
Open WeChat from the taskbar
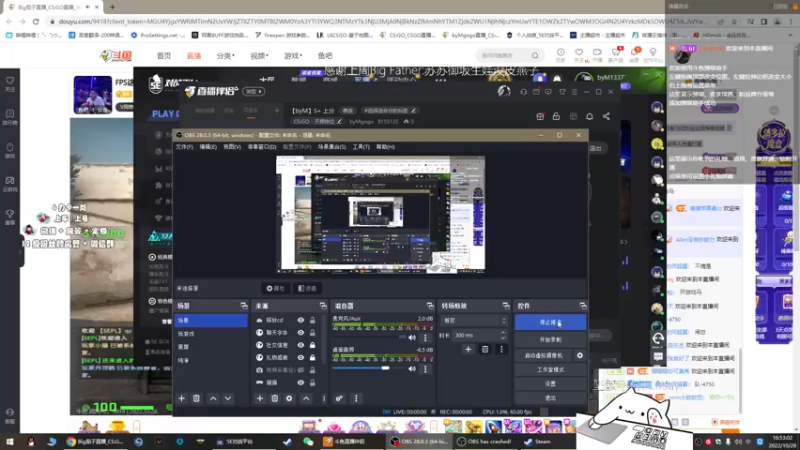click(x=308, y=442)
